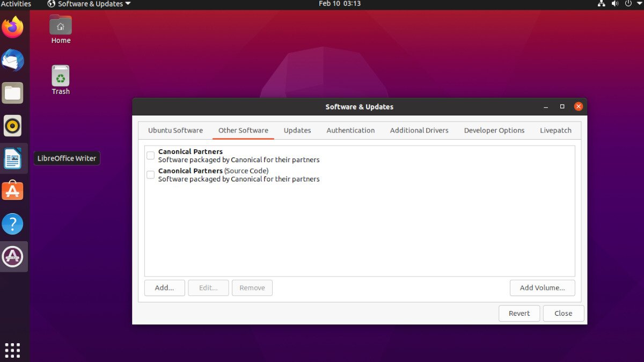Image resolution: width=644 pixels, height=362 pixels.
Task: Open the Help application icon
Action: tap(13, 223)
